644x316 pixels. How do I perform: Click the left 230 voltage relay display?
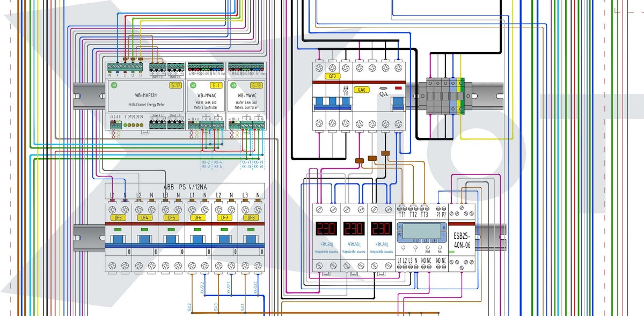[x=326, y=229]
